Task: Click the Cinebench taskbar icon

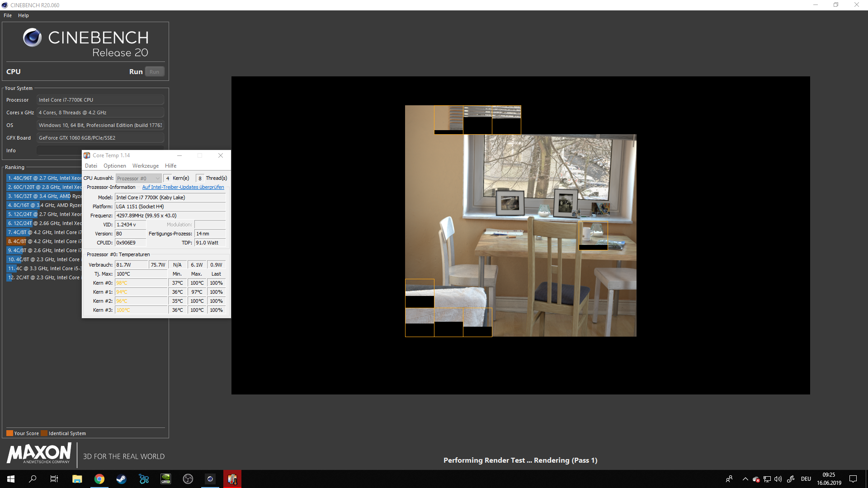Action: click(210, 479)
